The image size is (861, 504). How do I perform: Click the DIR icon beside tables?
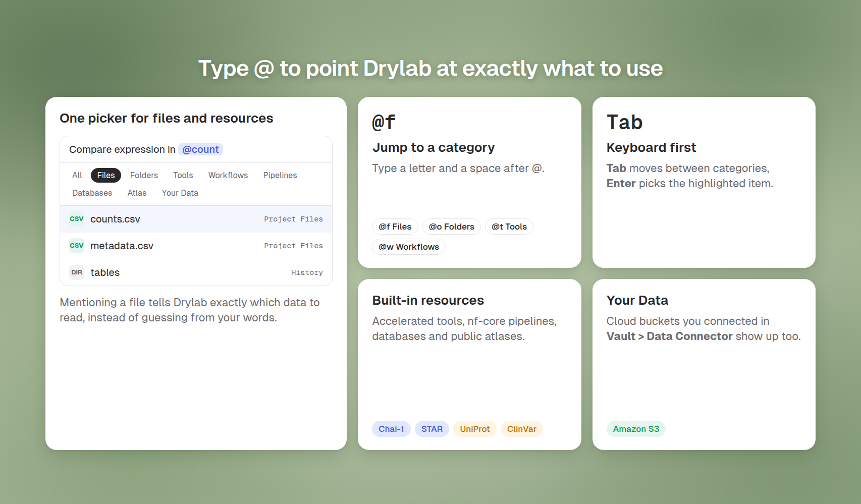click(x=77, y=272)
